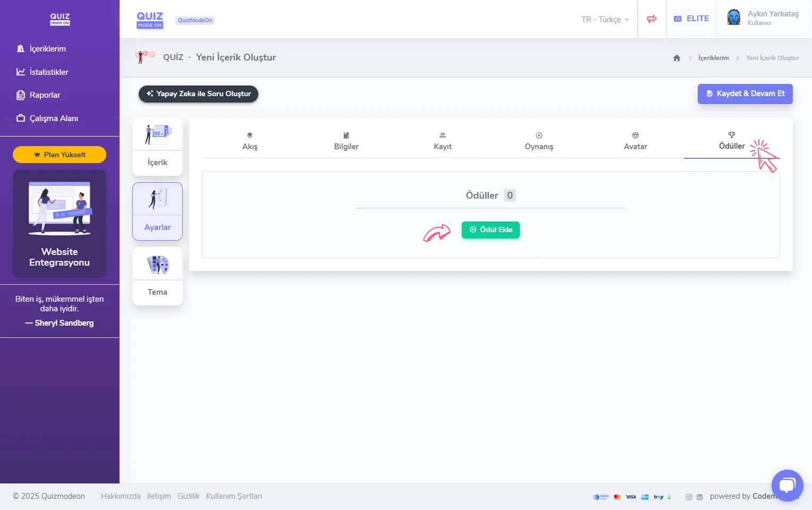Screen dimensions: 812x510
Task: Switch to the Oynanış tab
Action: pos(539,142)
